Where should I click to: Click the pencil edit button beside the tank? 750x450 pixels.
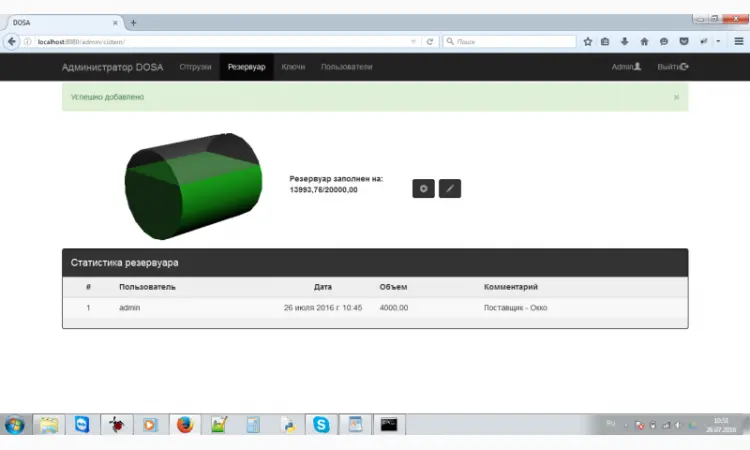coord(450,188)
